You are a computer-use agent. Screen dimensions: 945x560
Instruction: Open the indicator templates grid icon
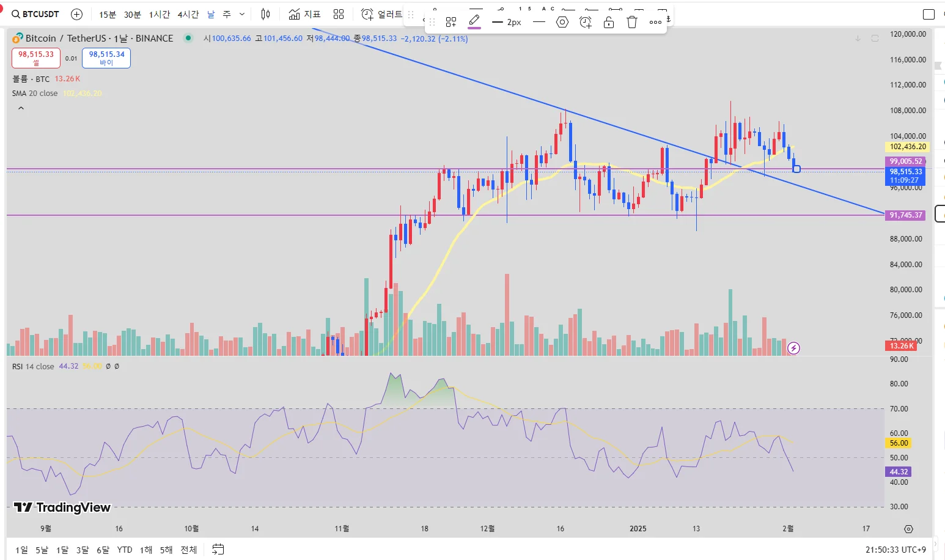pos(339,14)
